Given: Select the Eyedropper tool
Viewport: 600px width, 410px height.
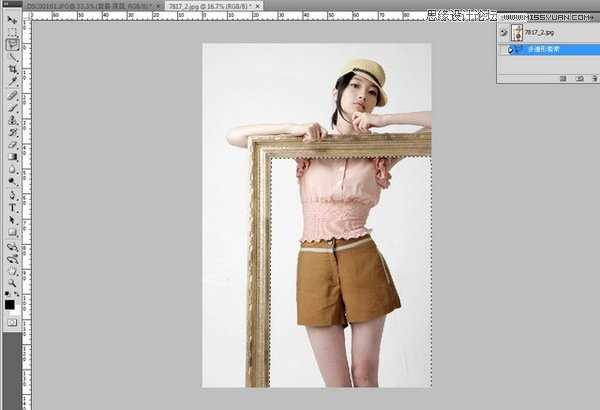Looking at the screenshot, I should [12, 81].
